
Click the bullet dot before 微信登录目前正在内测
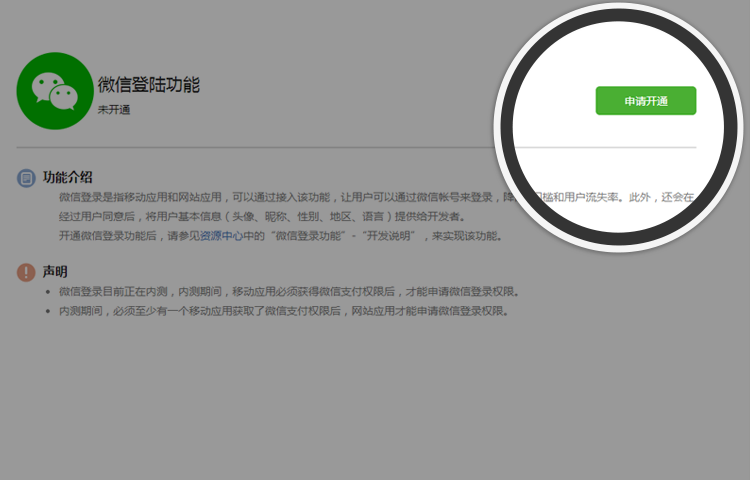[48, 292]
